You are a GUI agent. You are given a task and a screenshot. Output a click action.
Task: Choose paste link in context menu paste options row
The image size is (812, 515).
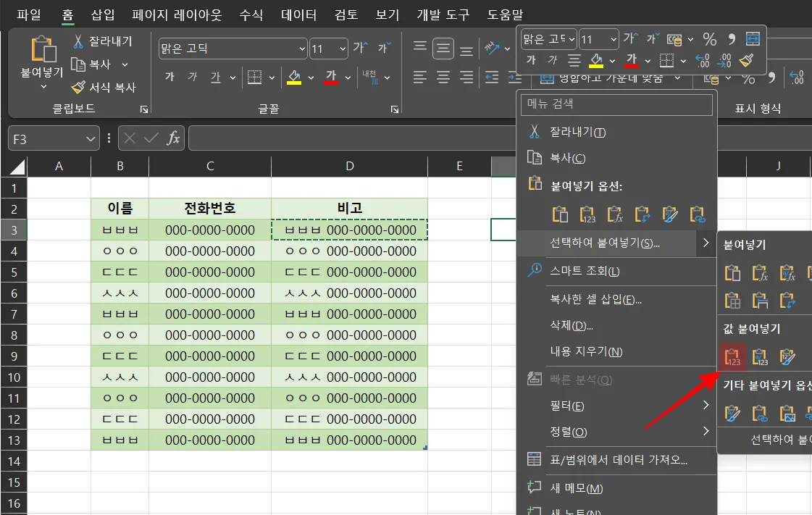697,214
